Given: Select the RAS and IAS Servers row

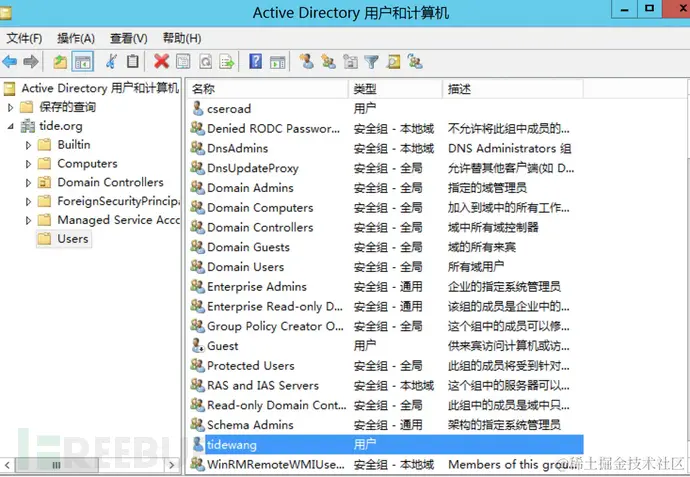Looking at the screenshot, I should click(x=387, y=385).
